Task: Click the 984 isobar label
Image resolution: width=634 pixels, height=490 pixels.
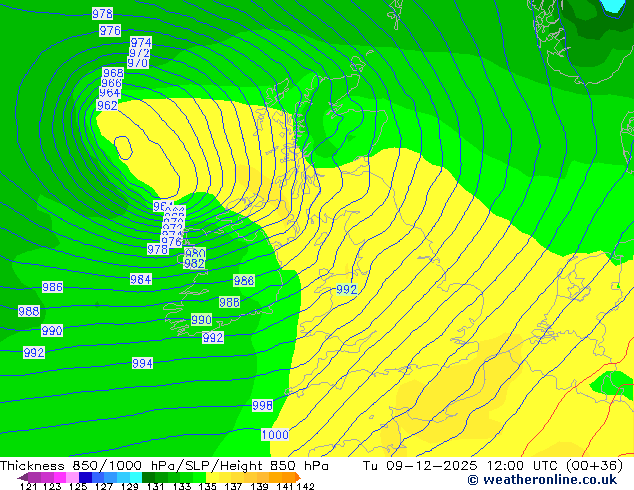Action: tap(141, 279)
